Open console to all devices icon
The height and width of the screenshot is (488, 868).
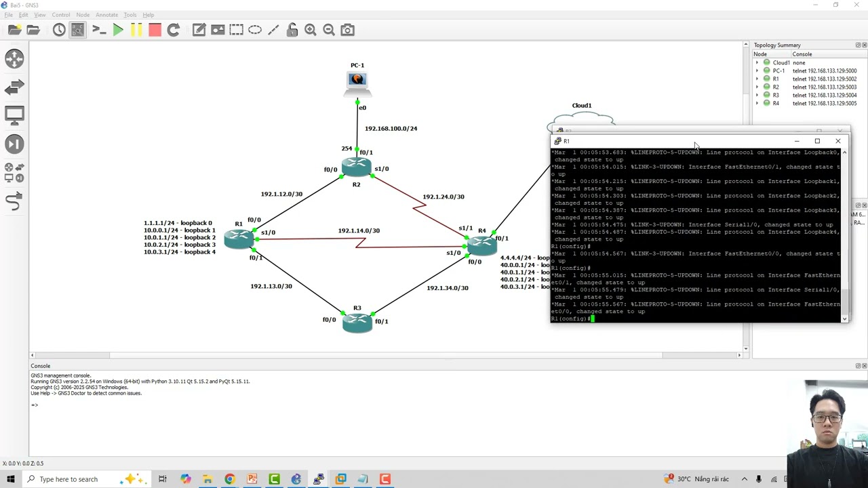tap(99, 30)
